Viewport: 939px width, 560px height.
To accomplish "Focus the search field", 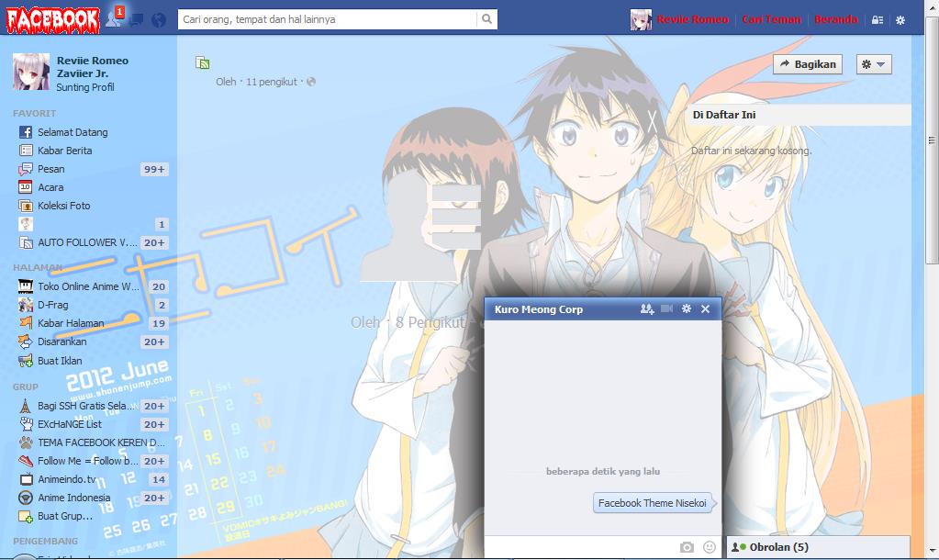I will tap(328, 19).
